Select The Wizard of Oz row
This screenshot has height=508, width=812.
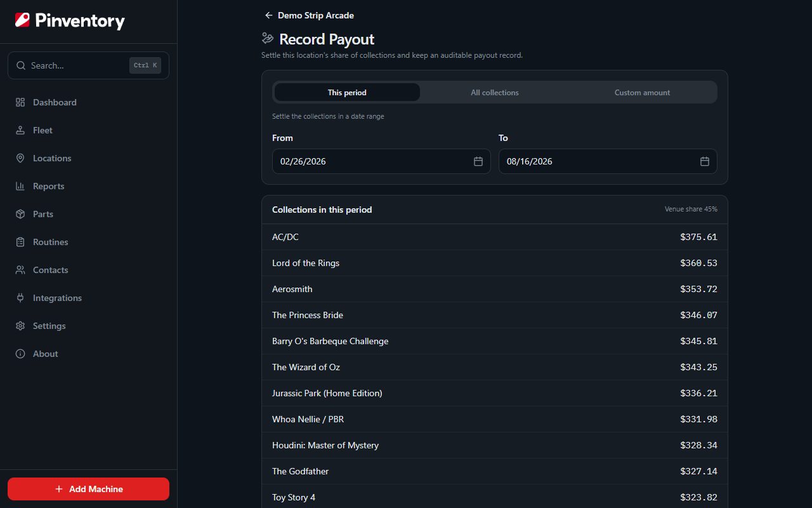click(495, 367)
